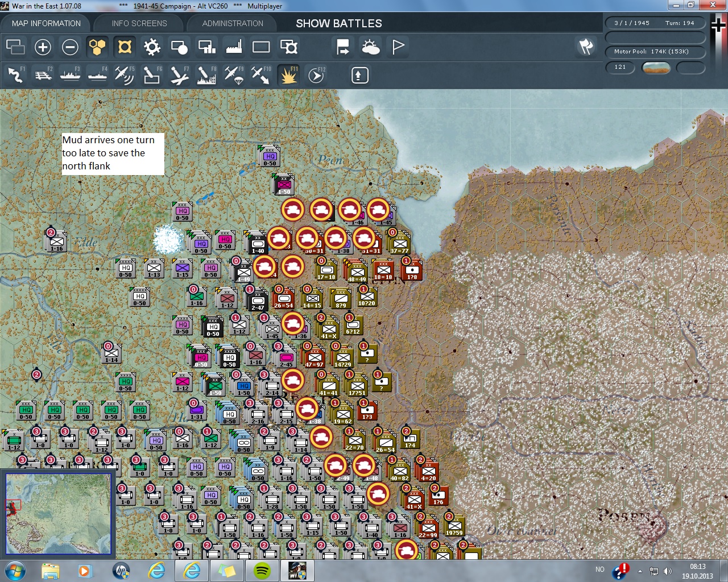
Task: Switch to the ADMINISTRATION tab
Action: click(x=233, y=23)
